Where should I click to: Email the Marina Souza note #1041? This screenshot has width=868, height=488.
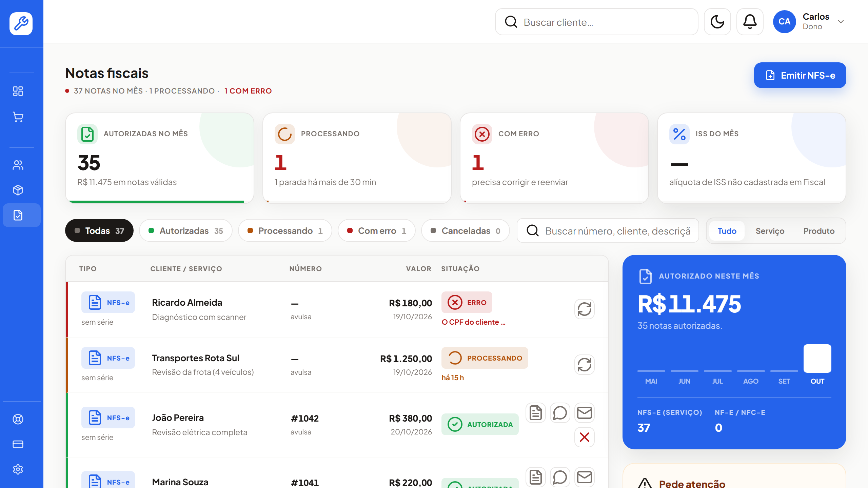click(585, 477)
